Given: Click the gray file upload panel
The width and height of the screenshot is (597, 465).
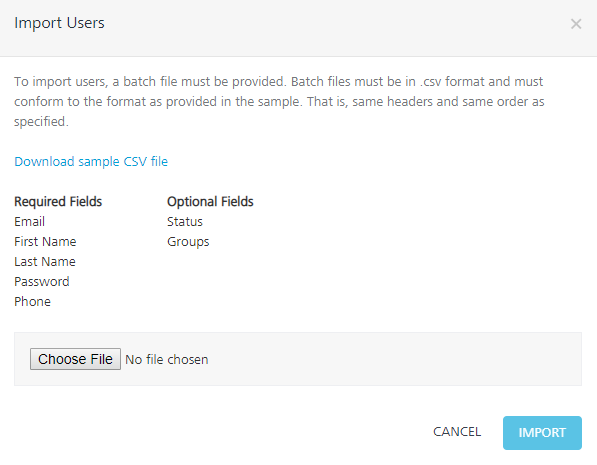Looking at the screenshot, I should pyautogui.click(x=298, y=359).
